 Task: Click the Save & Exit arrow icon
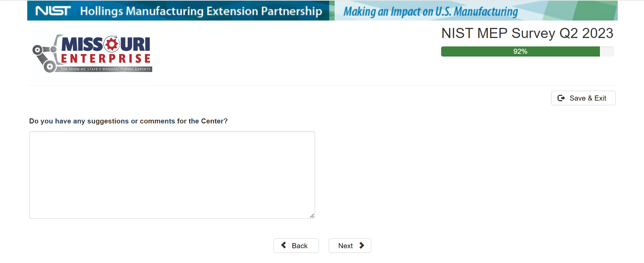561,98
